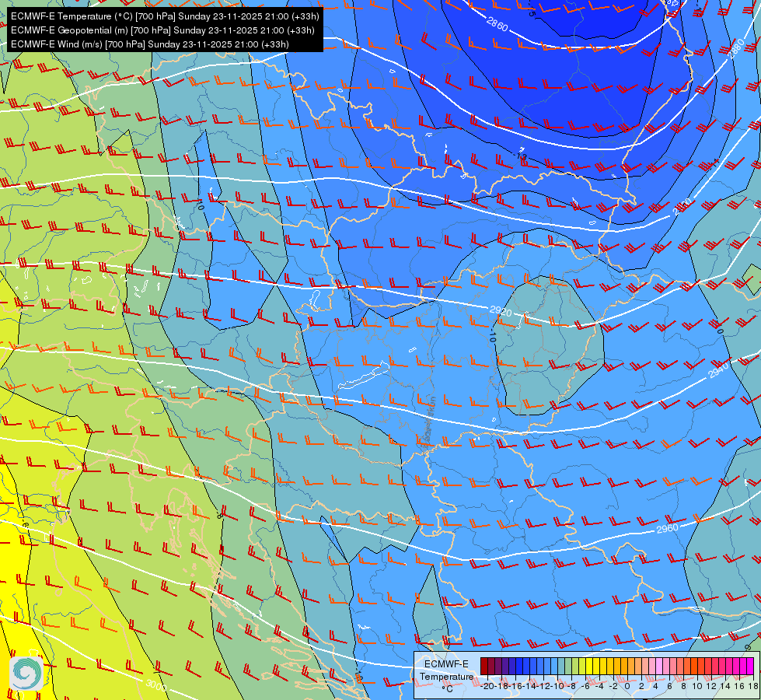Click the 2880 geopotential contour label
This screenshot has height=700, width=761.
737,50
